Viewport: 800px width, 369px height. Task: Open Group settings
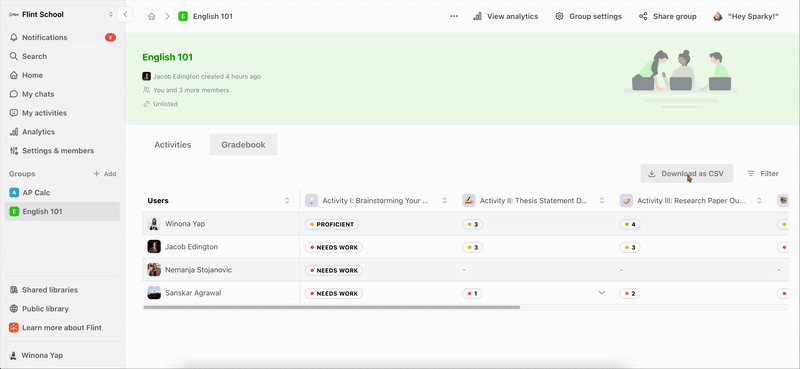tap(589, 16)
